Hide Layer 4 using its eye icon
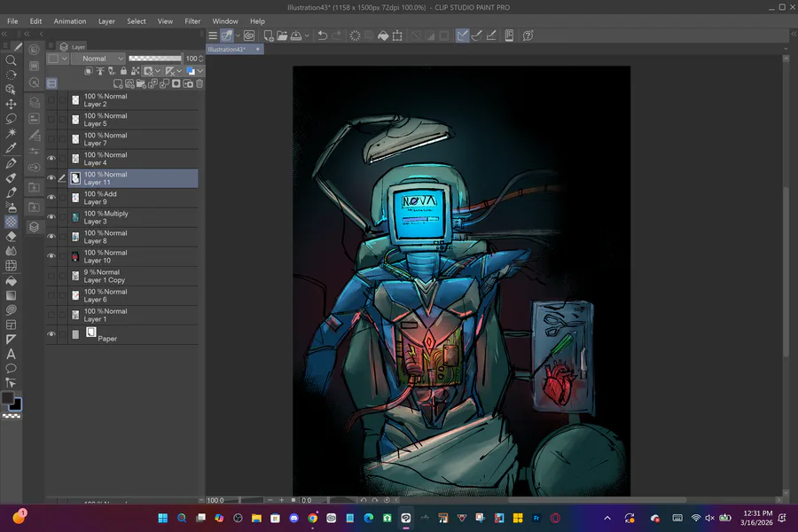This screenshot has height=532, width=798. click(x=51, y=159)
